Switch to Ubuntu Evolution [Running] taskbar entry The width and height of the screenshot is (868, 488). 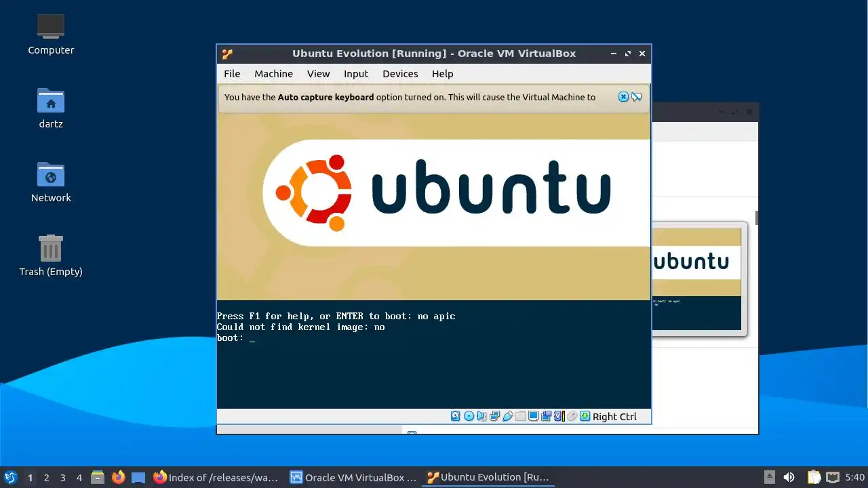[x=488, y=477]
